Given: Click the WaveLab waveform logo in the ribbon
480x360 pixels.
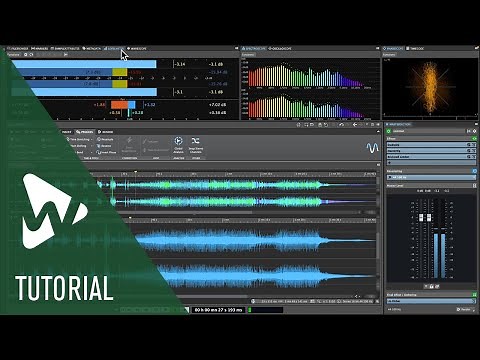Looking at the screenshot, I should pos(372,148).
